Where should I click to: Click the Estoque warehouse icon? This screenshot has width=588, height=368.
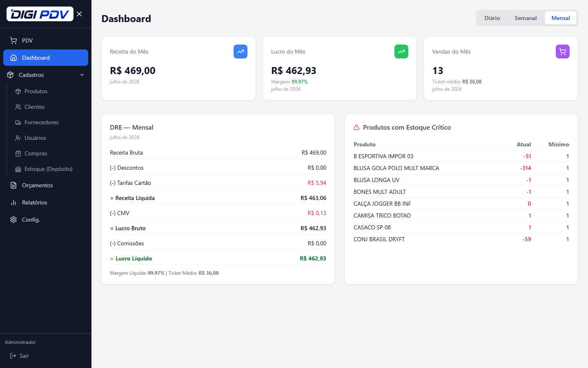[18, 169]
